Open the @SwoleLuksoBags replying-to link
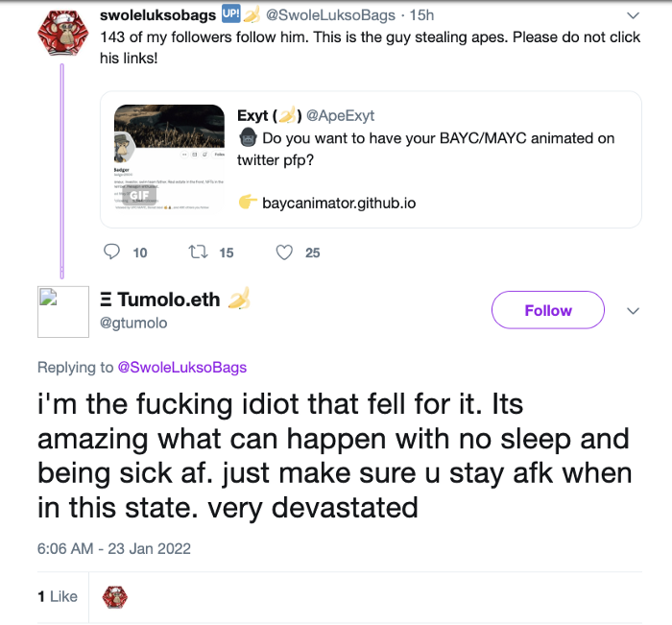 click(x=180, y=367)
